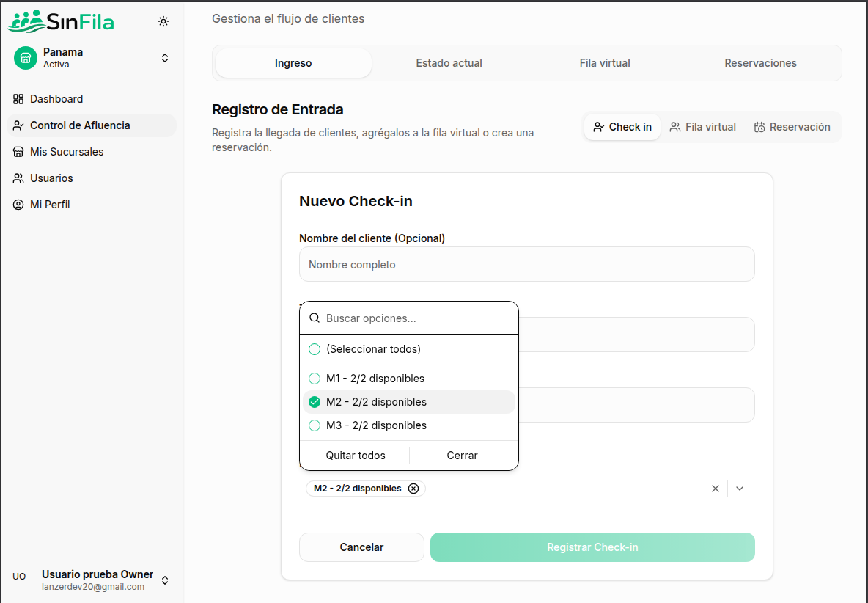Toggle the light/dark theme sun icon
Screen dimensions: 868x603
coord(163,21)
